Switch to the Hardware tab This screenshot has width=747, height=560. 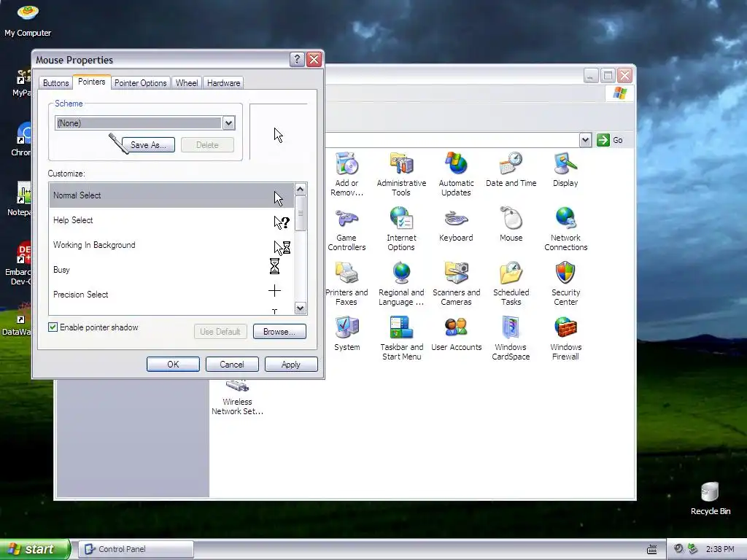click(x=223, y=83)
